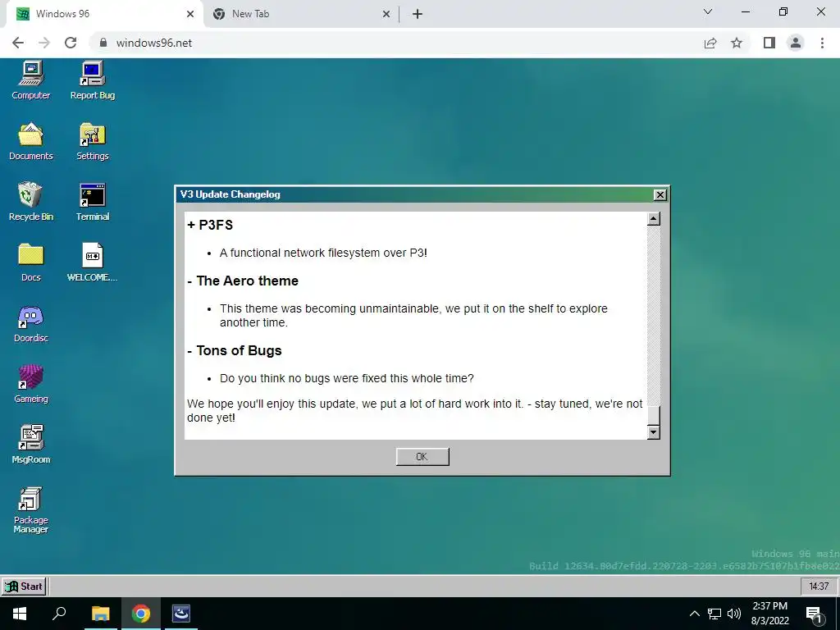Click the Windows 96 taskbar clock

click(x=818, y=586)
